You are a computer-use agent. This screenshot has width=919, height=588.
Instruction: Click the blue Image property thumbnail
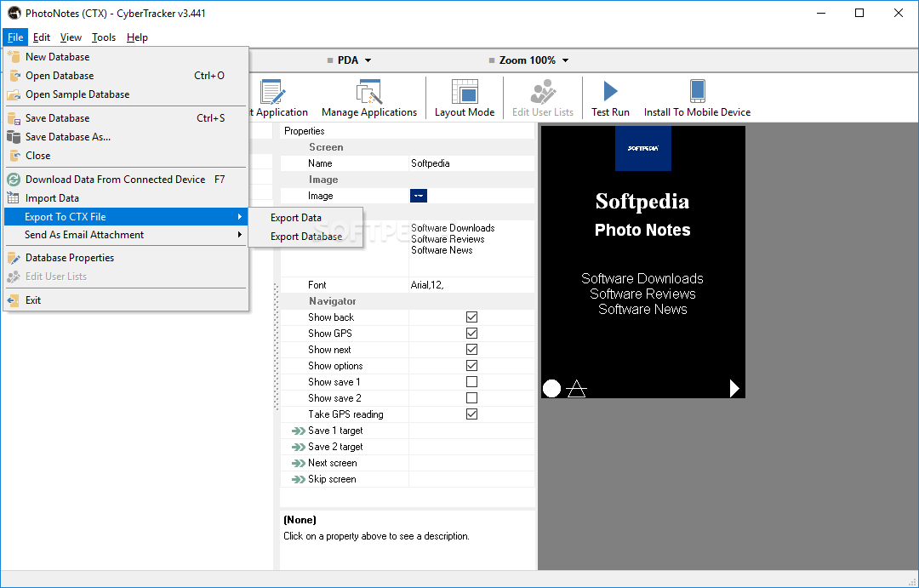(419, 196)
